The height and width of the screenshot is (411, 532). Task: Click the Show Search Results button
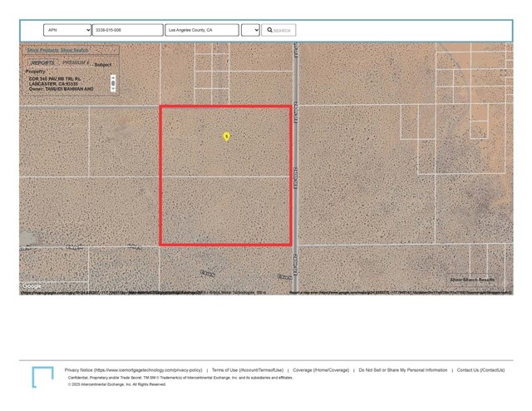(472, 280)
